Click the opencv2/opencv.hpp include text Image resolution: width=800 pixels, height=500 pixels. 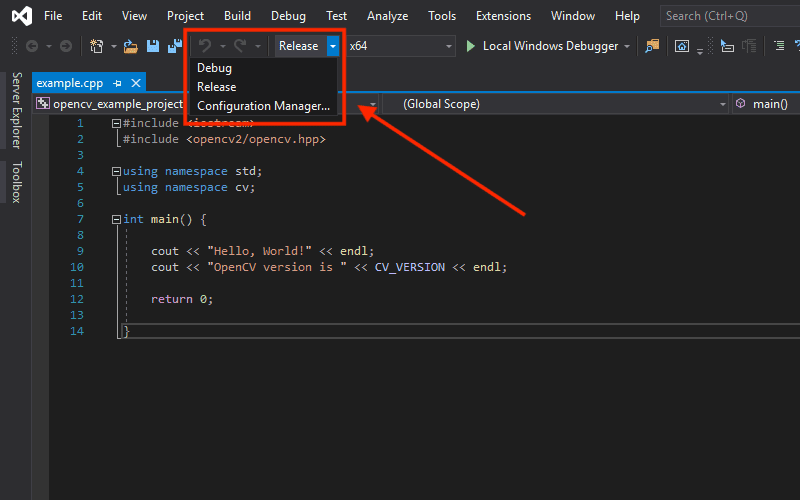[x=256, y=139]
